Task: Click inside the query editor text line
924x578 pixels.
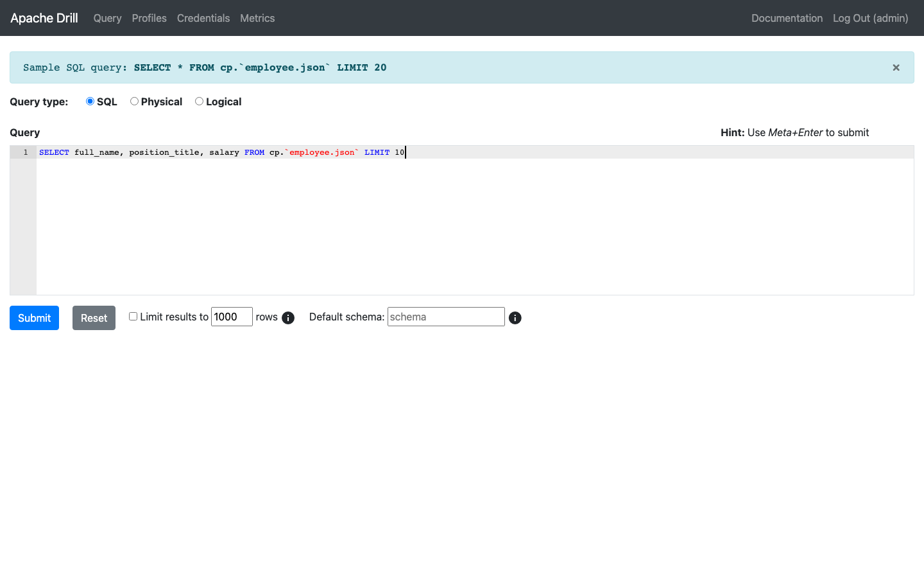Action: (x=475, y=152)
